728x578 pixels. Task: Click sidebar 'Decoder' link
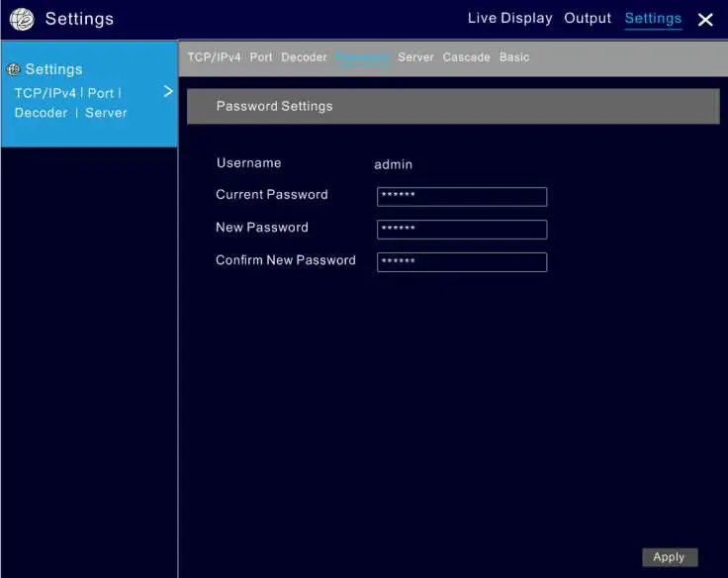tap(41, 113)
